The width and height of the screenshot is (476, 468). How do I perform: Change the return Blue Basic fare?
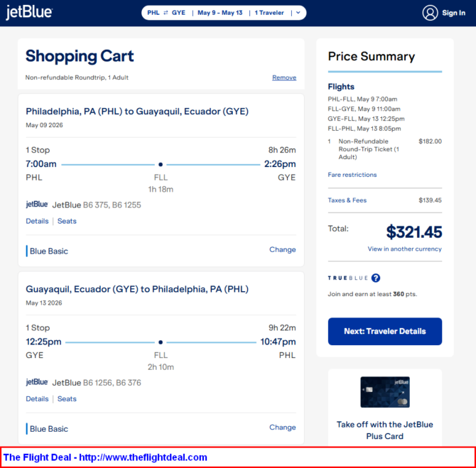point(282,427)
